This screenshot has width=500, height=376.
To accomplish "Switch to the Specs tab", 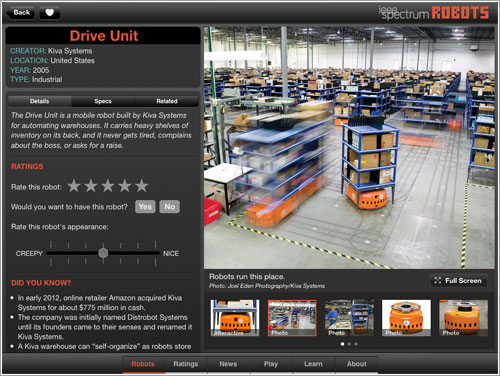I will pos(103,101).
